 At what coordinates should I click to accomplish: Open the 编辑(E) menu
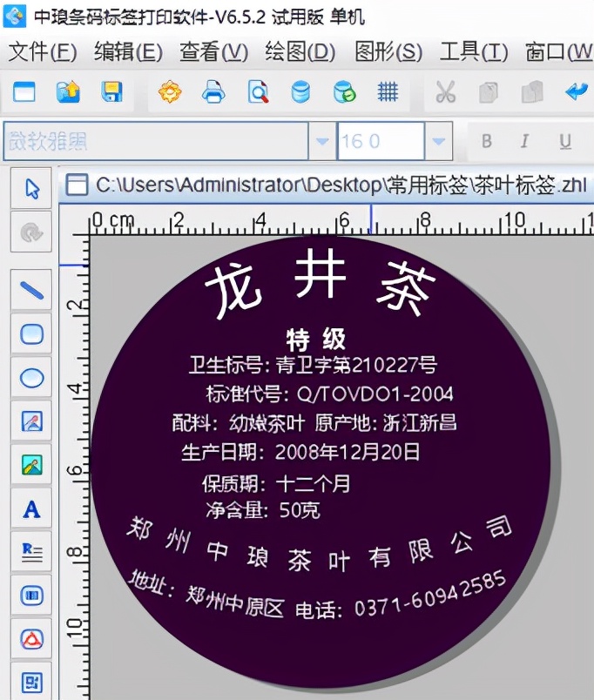tap(128, 51)
